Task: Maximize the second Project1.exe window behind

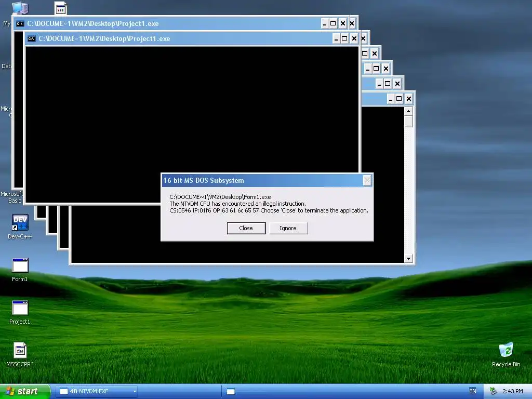Action: [x=333, y=24]
